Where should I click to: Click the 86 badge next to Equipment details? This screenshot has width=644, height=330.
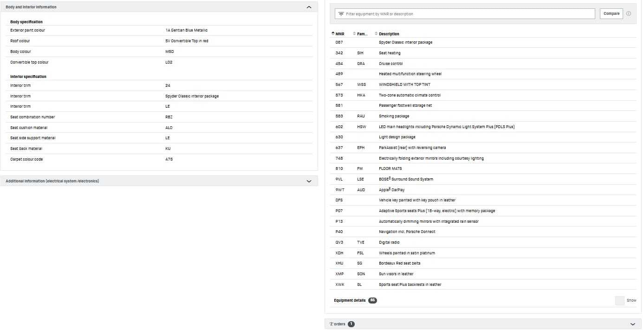click(372, 300)
